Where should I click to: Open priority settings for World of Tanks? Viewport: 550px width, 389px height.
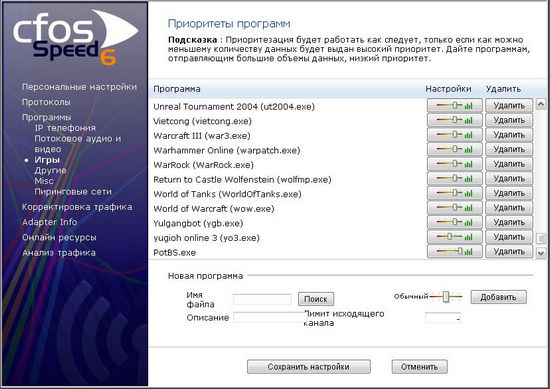455,193
